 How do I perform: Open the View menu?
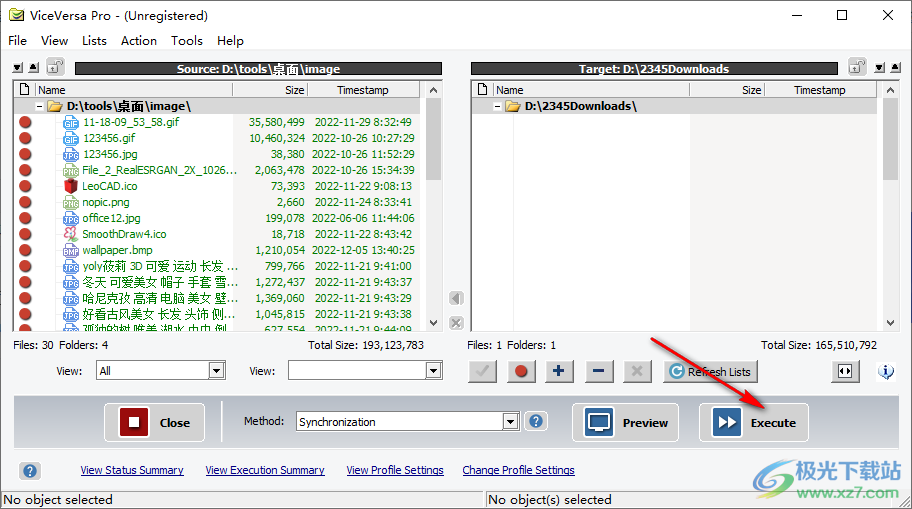click(x=54, y=41)
